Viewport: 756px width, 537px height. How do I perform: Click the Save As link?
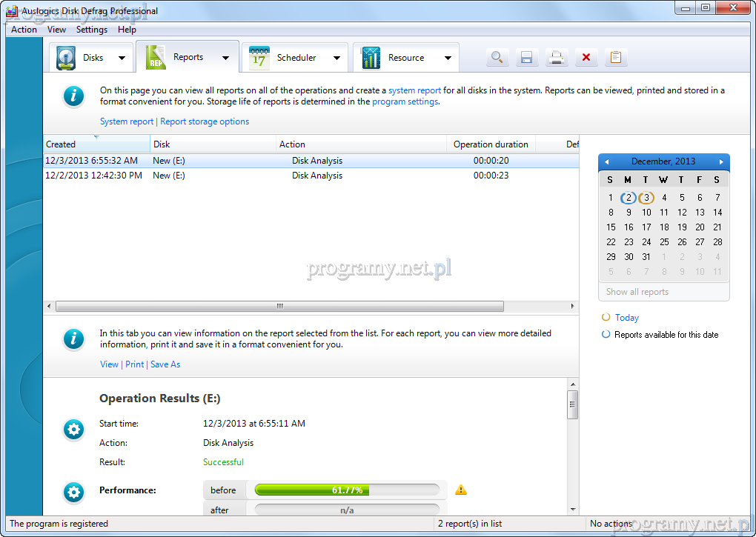pos(165,364)
